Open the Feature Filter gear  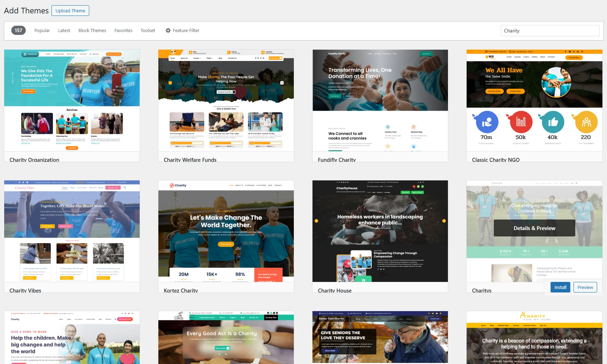pyautogui.click(x=168, y=31)
